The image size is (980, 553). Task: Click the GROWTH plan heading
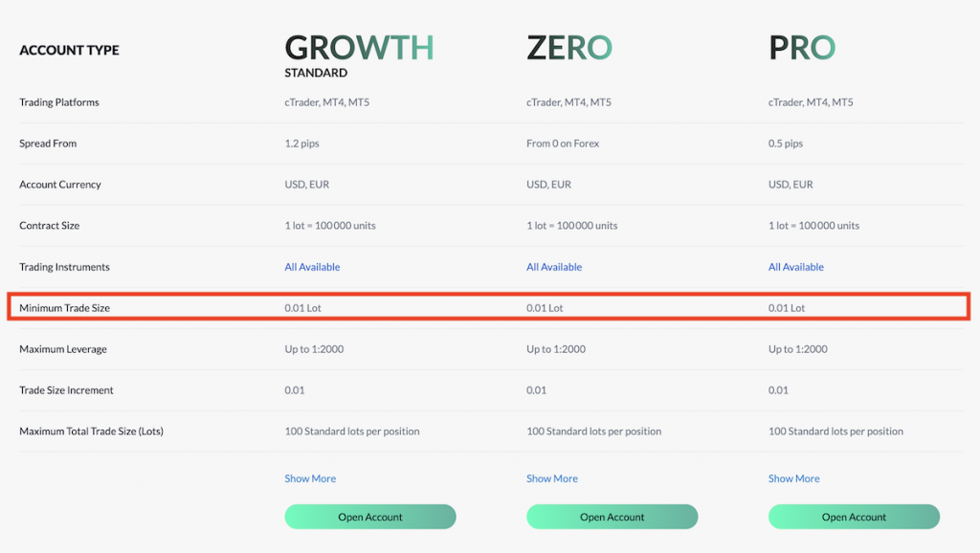tap(360, 48)
